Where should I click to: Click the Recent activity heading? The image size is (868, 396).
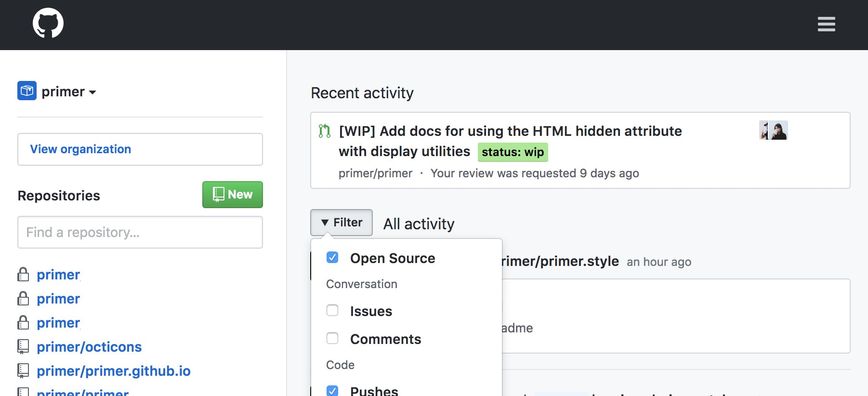click(362, 93)
